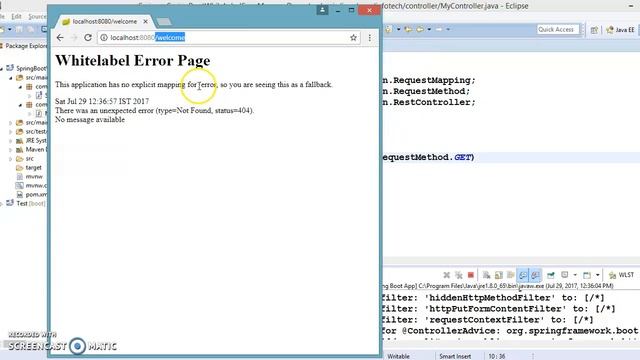Toggle show console on standard out change
Screen dimensions: 640x360
tap(523, 275)
